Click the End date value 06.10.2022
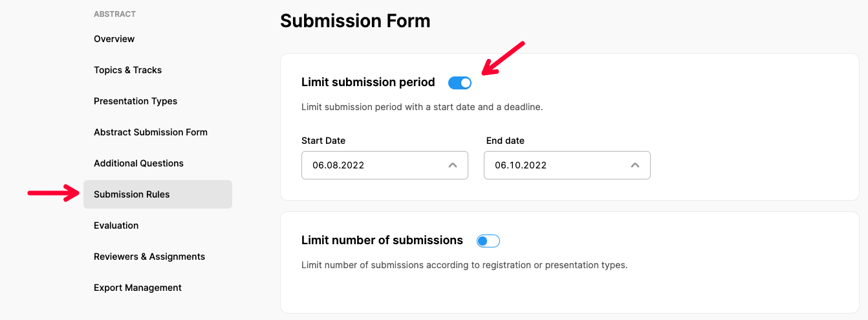868x320 pixels. 521,165
